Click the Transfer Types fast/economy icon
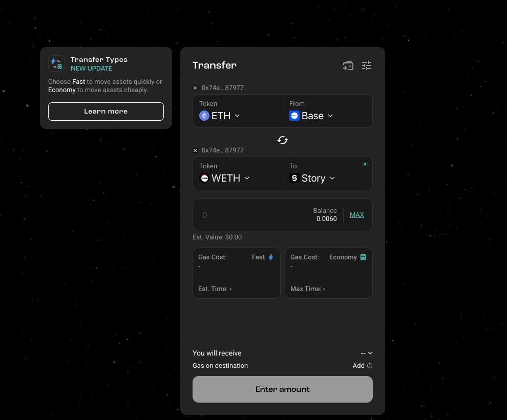507x420 pixels. (56, 63)
